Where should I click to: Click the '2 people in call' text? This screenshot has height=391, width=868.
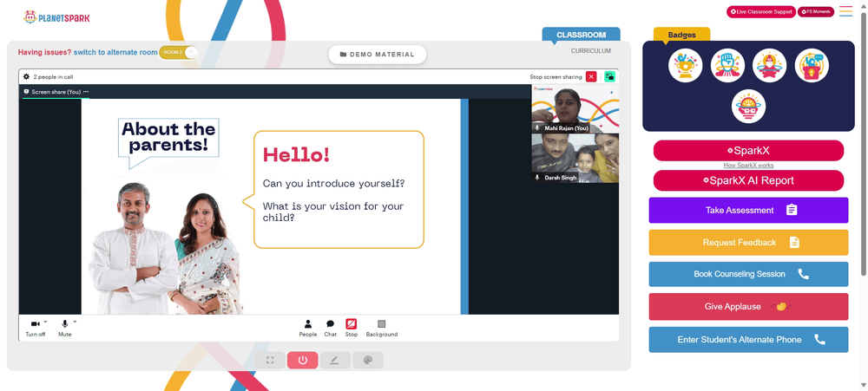click(x=53, y=77)
